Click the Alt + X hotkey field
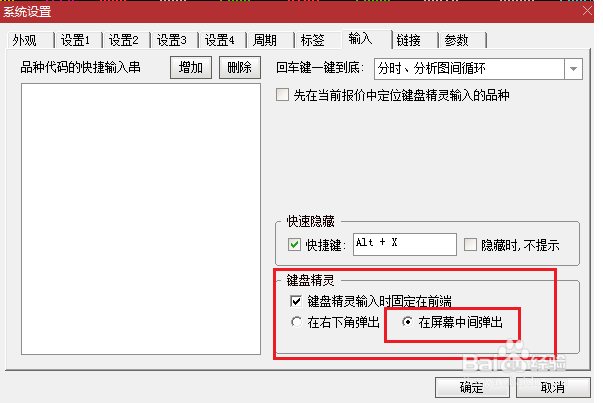 405,244
